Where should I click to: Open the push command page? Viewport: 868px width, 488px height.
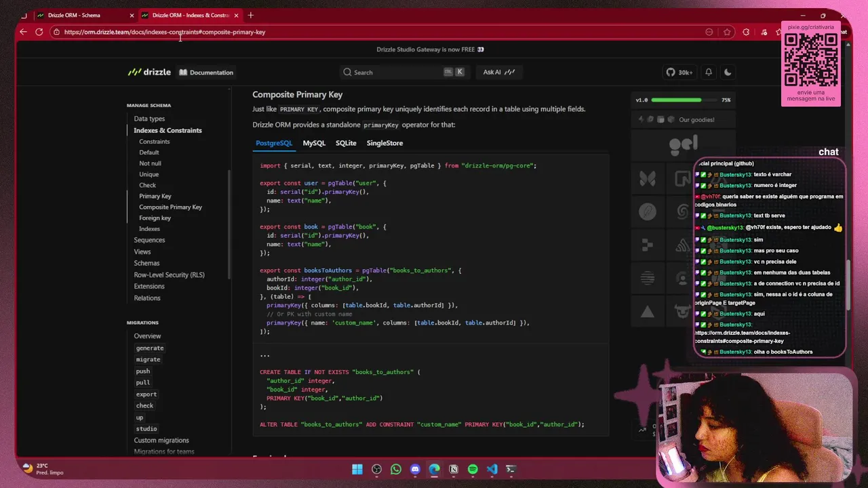pos(142,371)
